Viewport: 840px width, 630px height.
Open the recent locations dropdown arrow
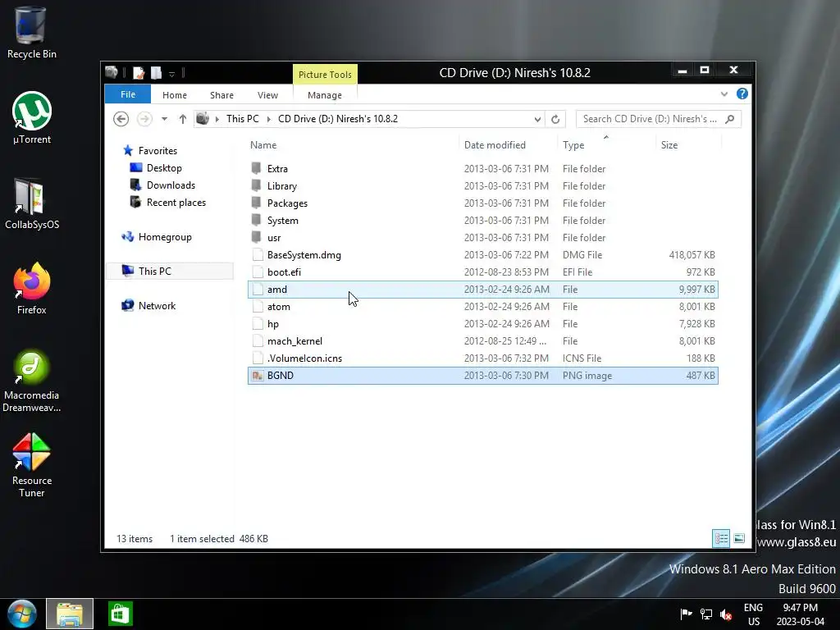coord(164,119)
